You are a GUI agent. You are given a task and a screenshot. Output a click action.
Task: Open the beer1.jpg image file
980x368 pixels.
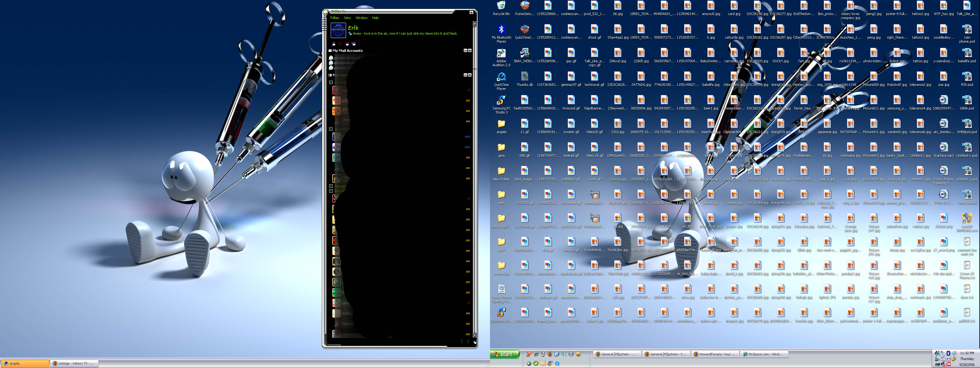(x=710, y=103)
